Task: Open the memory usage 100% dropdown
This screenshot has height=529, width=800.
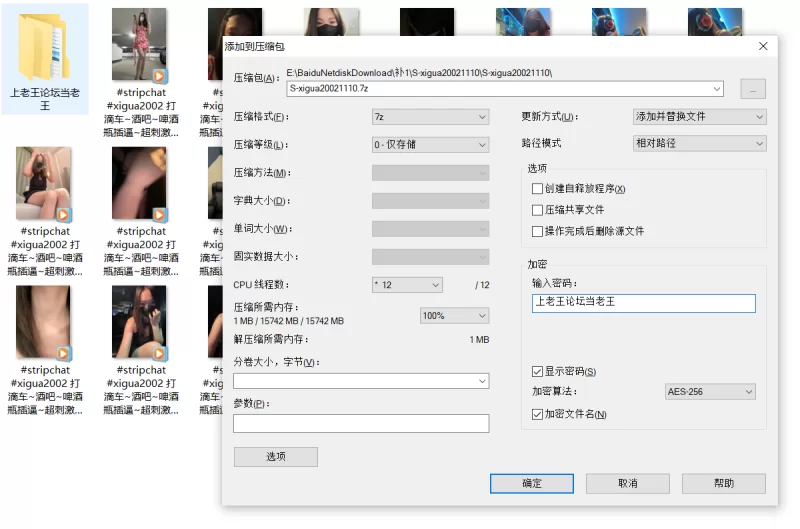Action: [454, 316]
